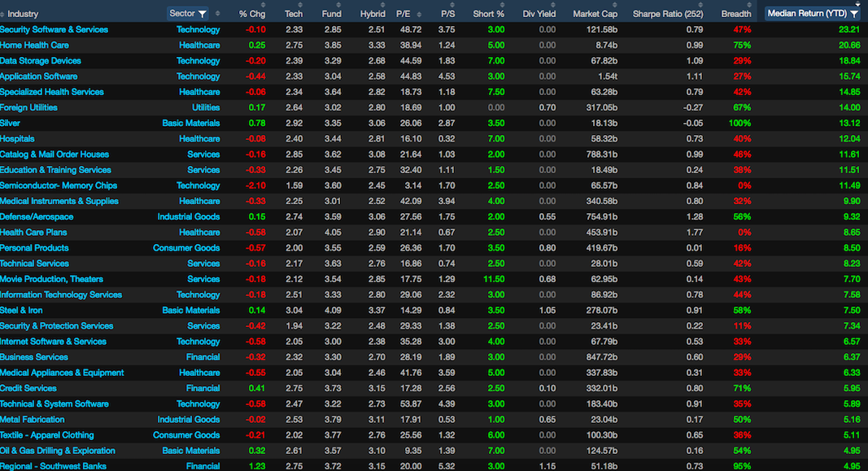Click the Industry column header
868x471 pixels.
(23, 14)
